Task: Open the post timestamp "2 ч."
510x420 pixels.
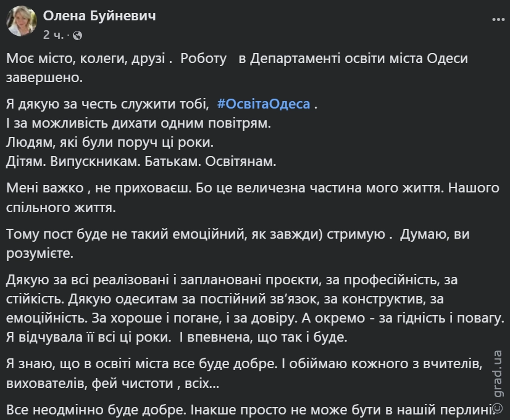Action: point(53,36)
